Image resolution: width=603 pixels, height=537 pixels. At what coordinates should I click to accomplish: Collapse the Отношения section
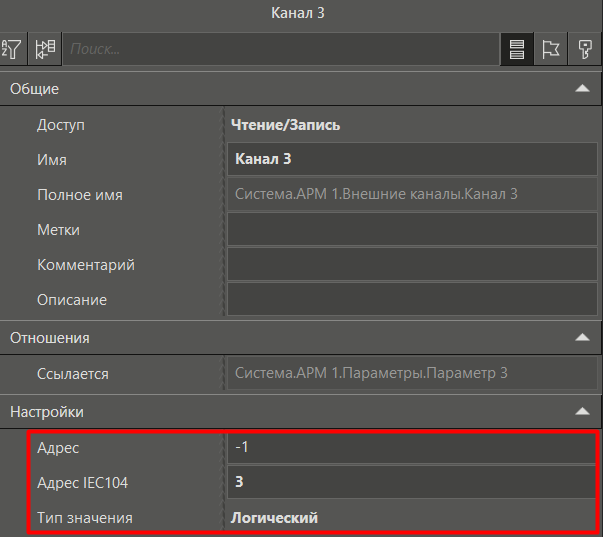(x=582, y=338)
